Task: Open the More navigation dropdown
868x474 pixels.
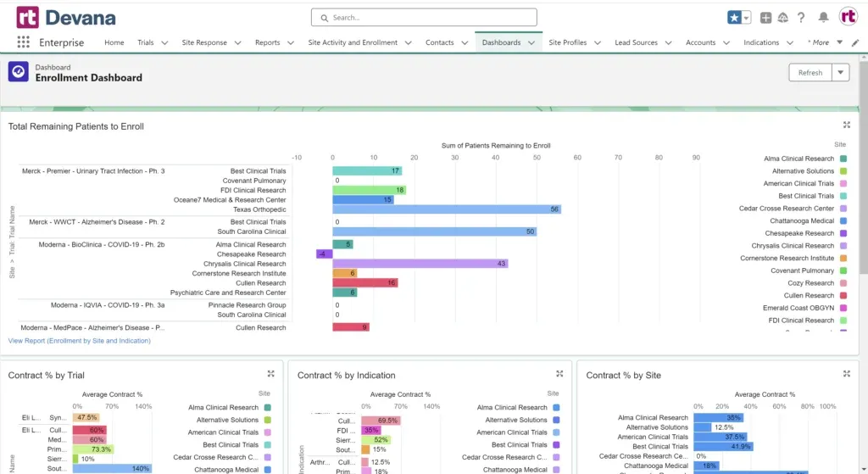Action: coord(825,42)
